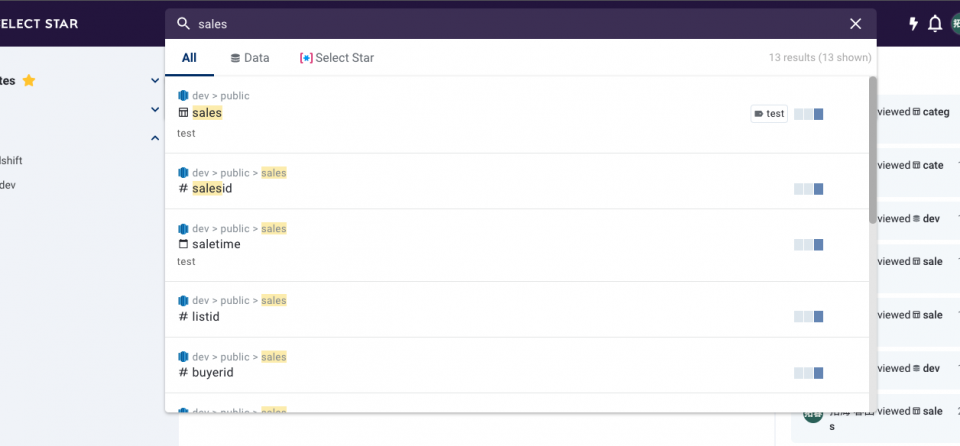Screen dimensions: 960x446
Task: Click the user avatar in top bar
Action: pos(955,24)
